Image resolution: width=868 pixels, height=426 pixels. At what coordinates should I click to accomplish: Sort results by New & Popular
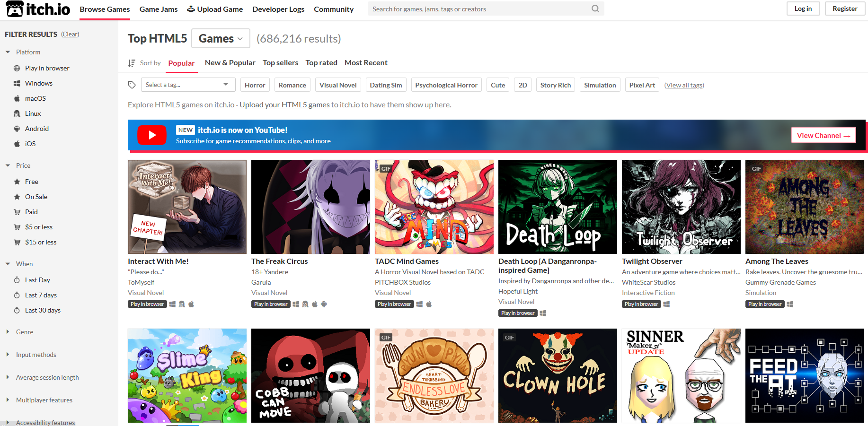230,63
